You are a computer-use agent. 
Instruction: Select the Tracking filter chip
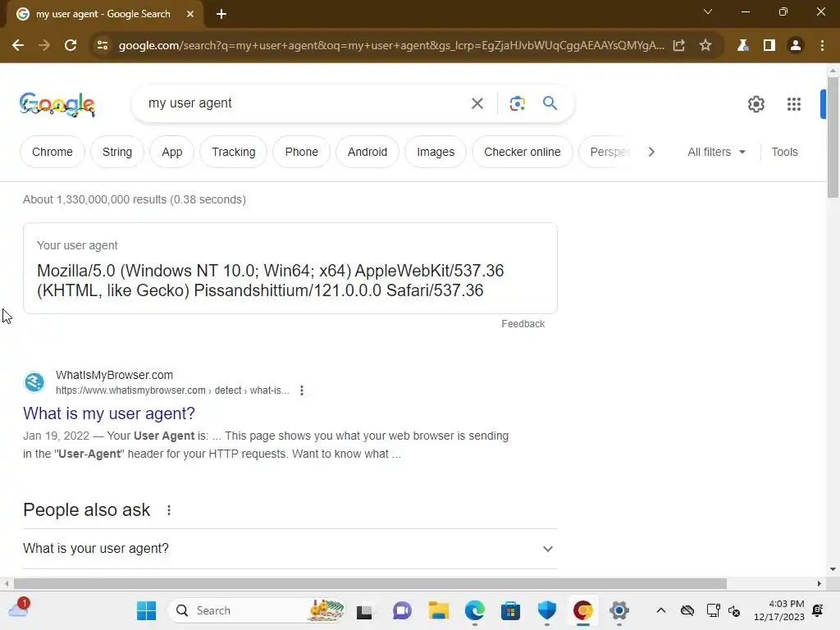tap(234, 152)
